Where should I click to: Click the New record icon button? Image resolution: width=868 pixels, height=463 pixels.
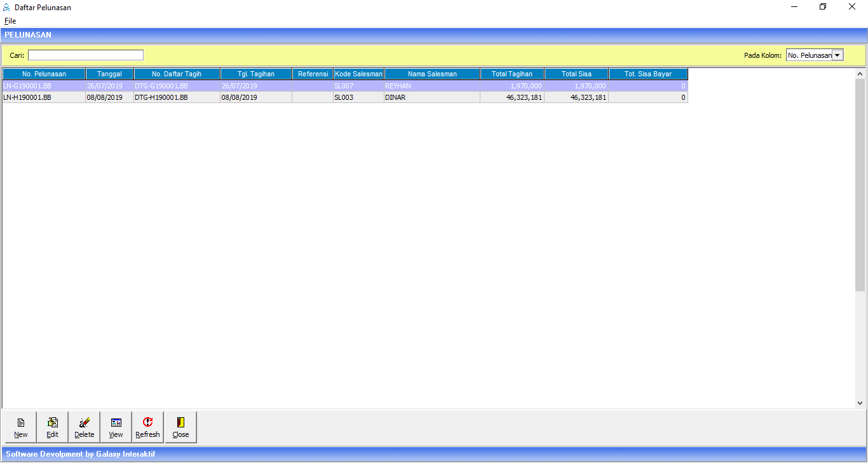pyautogui.click(x=21, y=427)
